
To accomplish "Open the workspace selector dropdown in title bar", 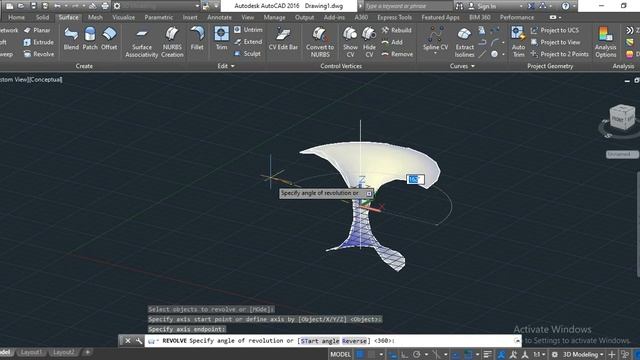I will point(197,6).
